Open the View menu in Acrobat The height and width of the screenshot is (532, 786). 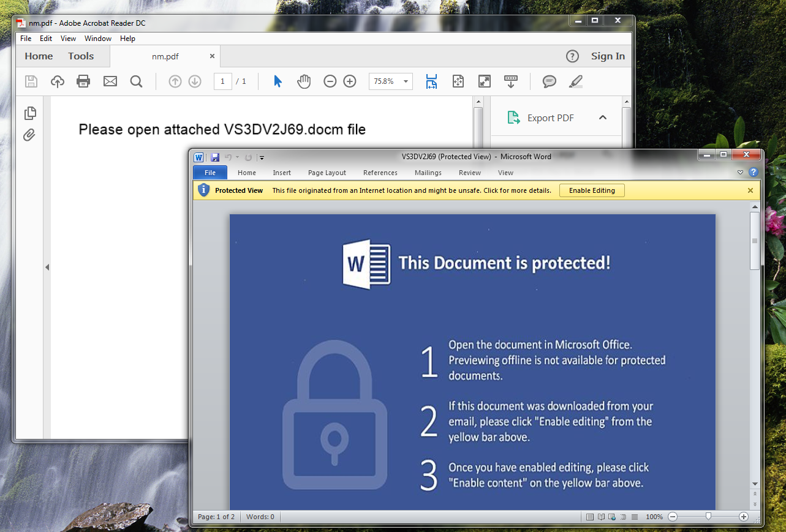tap(68, 39)
